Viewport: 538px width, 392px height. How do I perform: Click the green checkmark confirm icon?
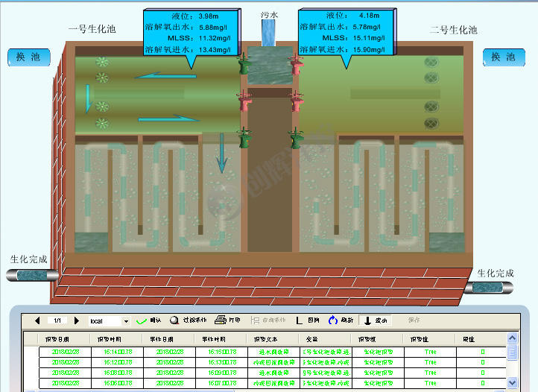point(142,321)
